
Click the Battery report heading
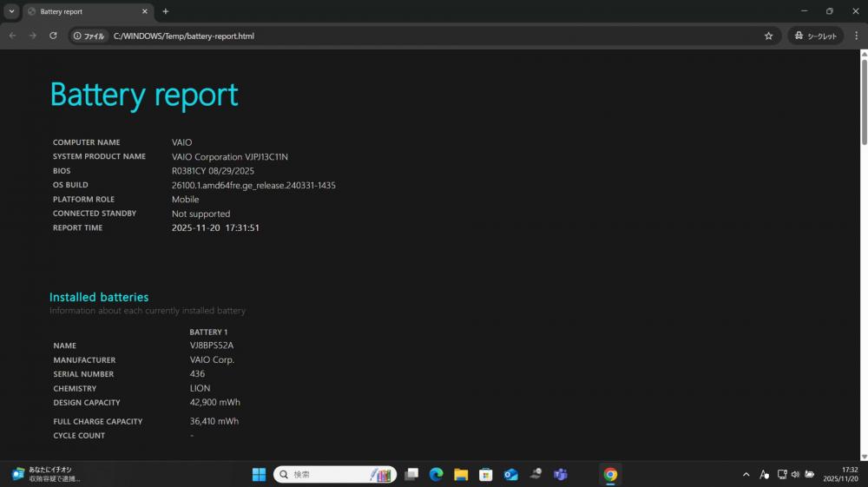[144, 95]
